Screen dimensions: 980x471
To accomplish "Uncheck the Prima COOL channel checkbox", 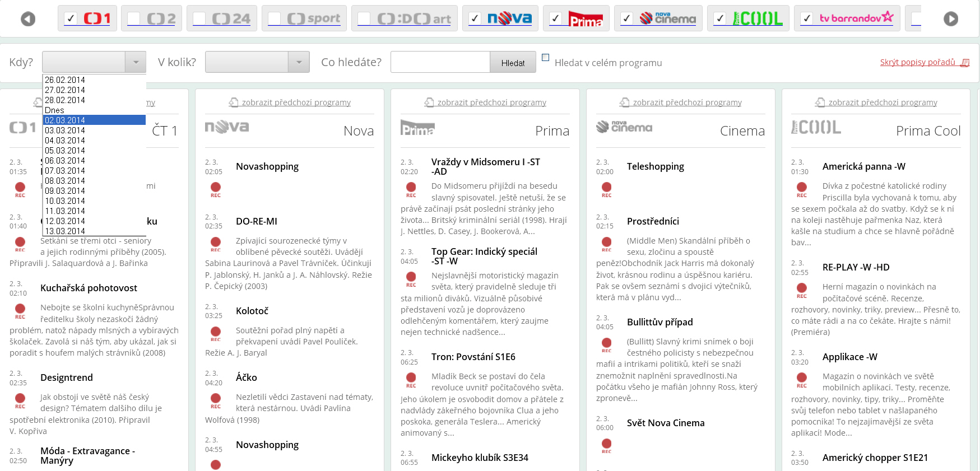I will [x=719, y=18].
